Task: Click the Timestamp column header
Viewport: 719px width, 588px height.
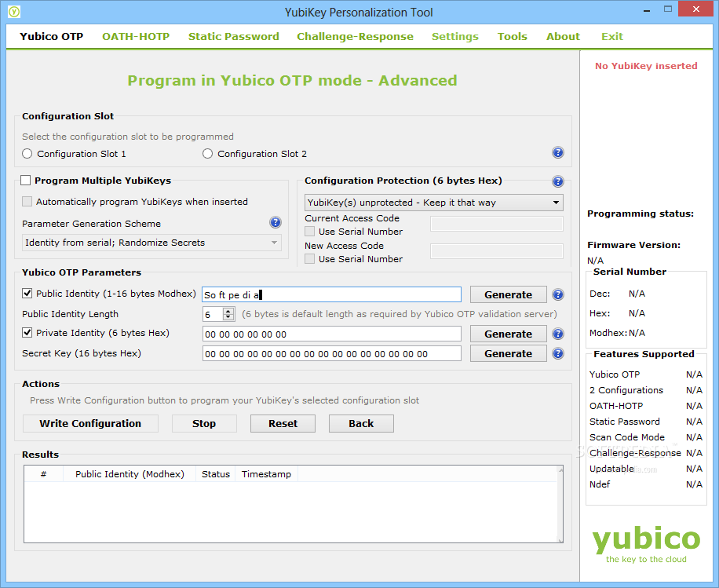Action: pyautogui.click(x=266, y=474)
